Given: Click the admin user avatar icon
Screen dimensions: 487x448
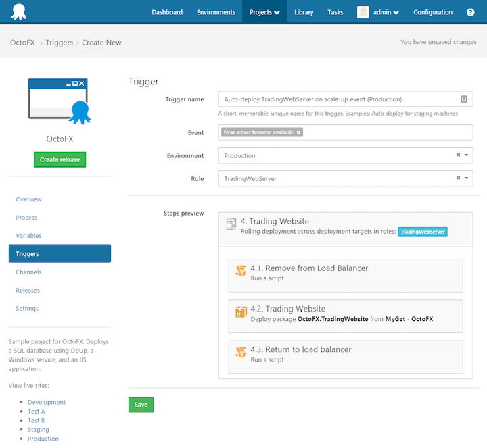Looking at the screenshot, I should point(363,12).
